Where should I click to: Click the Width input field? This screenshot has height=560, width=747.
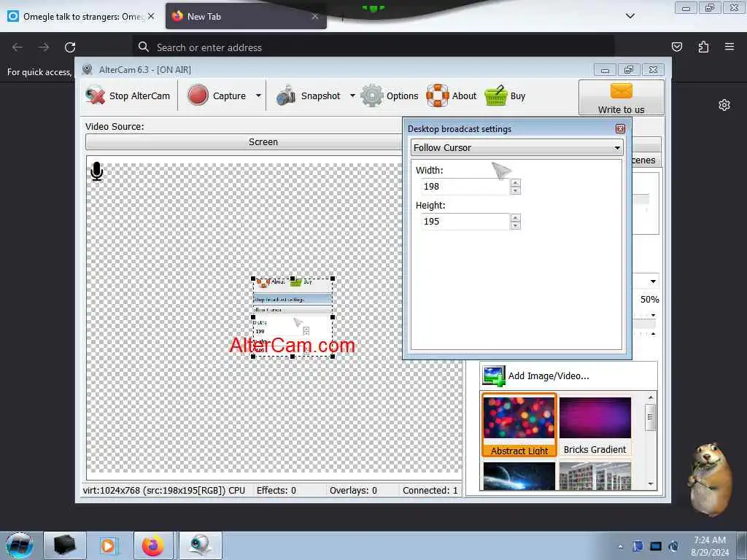tap(465, 186)
